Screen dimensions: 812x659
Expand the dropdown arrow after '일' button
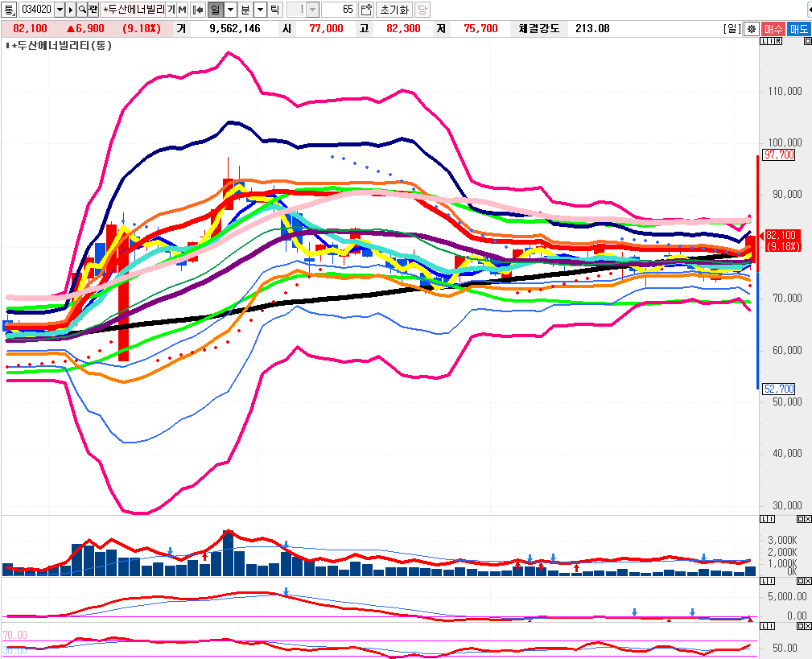pos(230,10)
